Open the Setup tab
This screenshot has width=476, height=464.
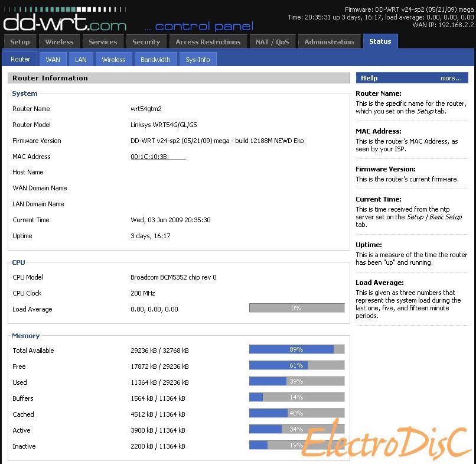(x=20, y=42)
